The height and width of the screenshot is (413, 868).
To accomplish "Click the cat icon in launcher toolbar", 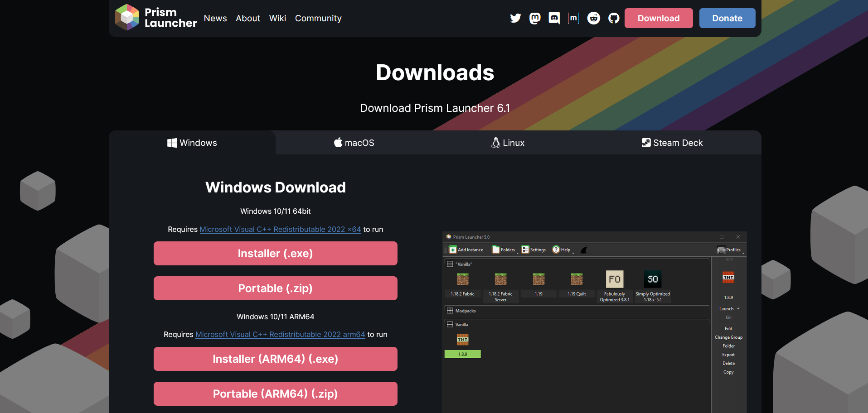I will point(584,250).
